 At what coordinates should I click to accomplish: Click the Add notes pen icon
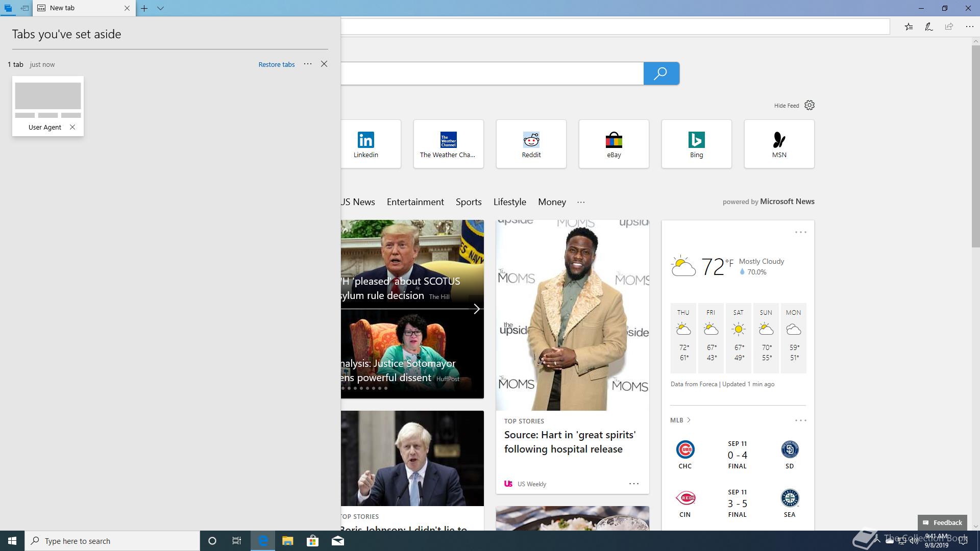[928, 27]
